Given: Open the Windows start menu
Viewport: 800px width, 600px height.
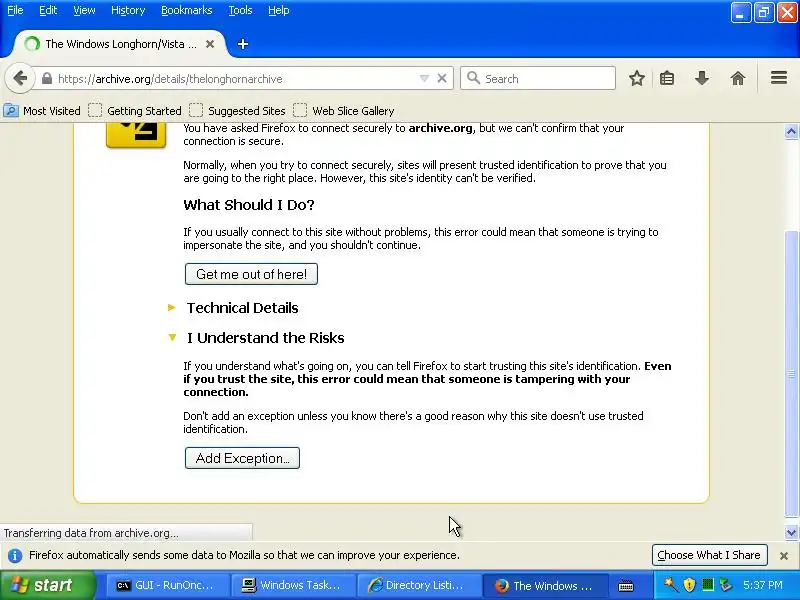Looking at the screenshot, I should pyautogui.click(x=47, y=585).
